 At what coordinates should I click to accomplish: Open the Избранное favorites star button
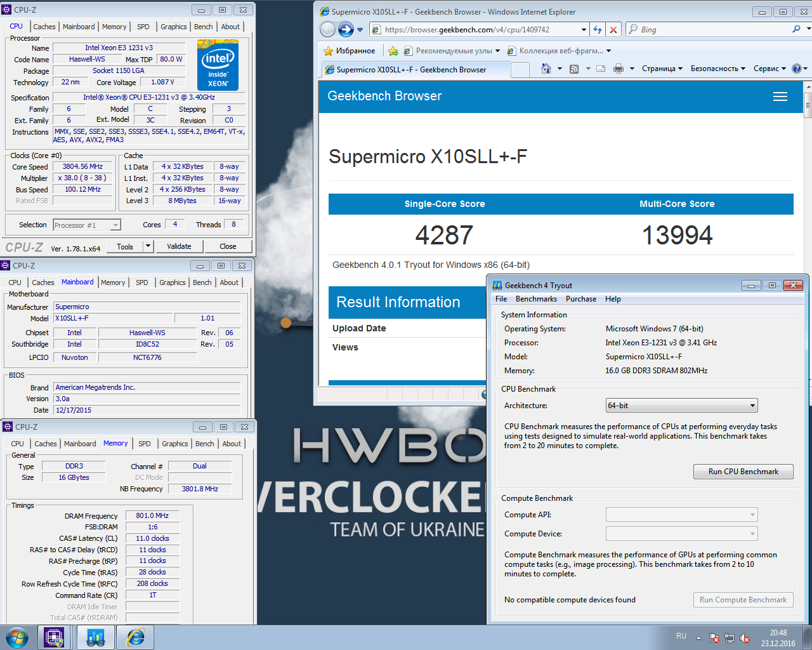point(350,51)
